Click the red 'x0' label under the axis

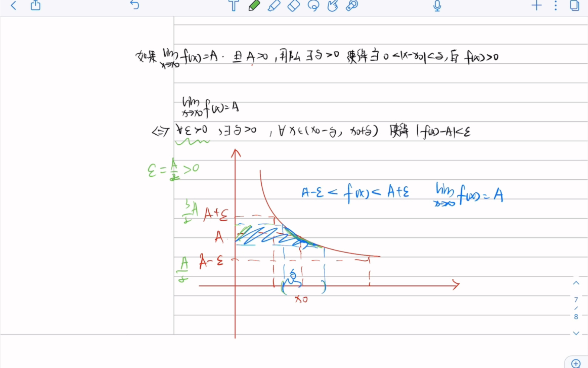301,299
